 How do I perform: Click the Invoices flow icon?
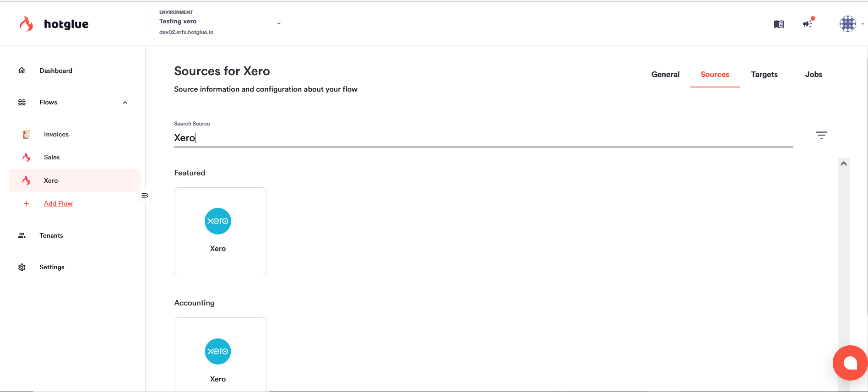click(x=27, y=134)
